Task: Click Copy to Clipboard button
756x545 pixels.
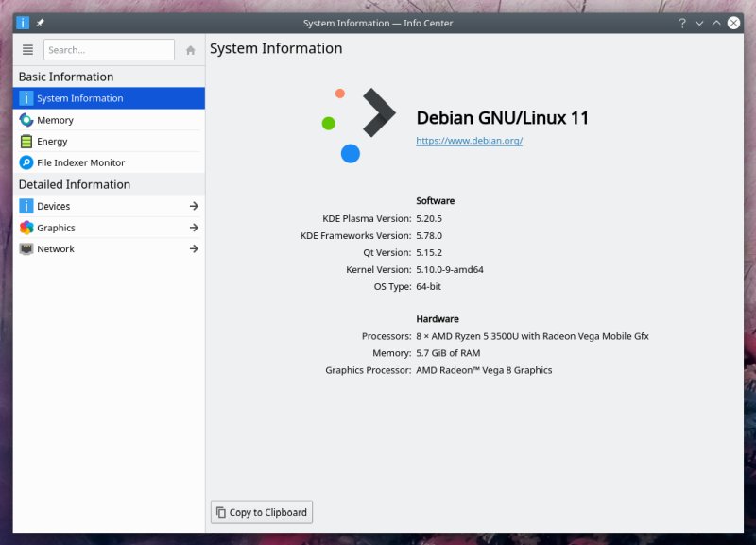Action: point(262,512)
